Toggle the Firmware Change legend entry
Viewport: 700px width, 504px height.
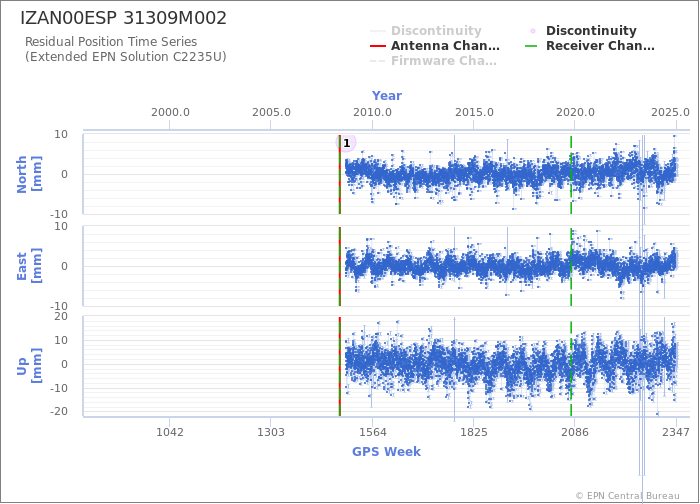coord(433,61)
